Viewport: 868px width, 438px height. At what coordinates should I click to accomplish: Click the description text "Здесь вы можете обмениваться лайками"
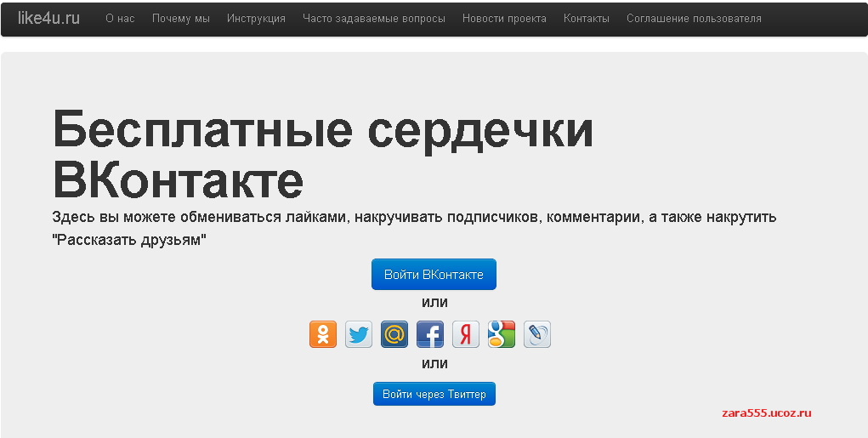click(201, 217)
